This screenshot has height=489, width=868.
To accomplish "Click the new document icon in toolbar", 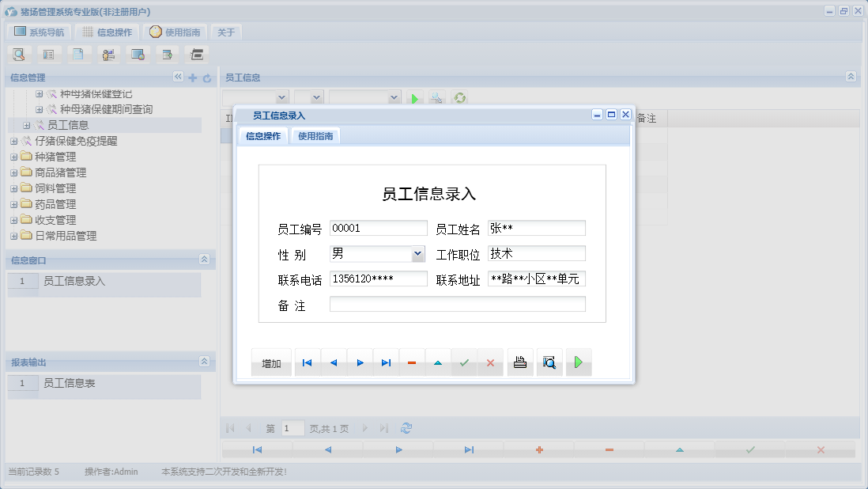I will tap(78, 54).
